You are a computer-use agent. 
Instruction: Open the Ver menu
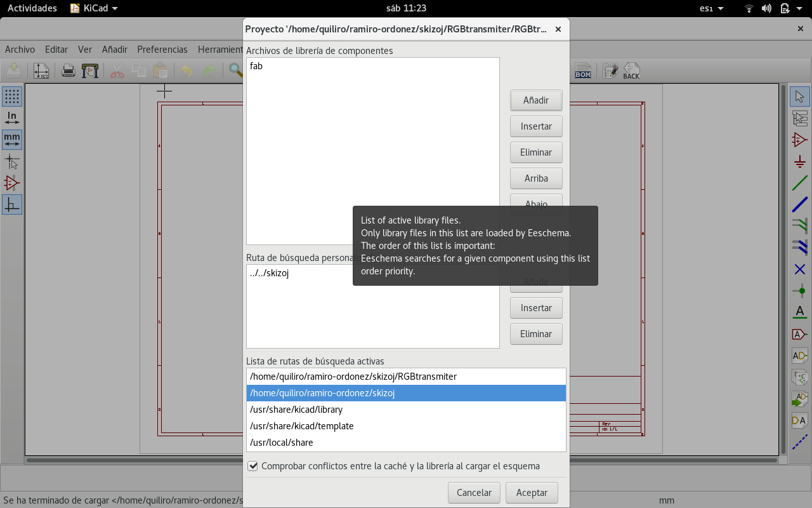85,50
